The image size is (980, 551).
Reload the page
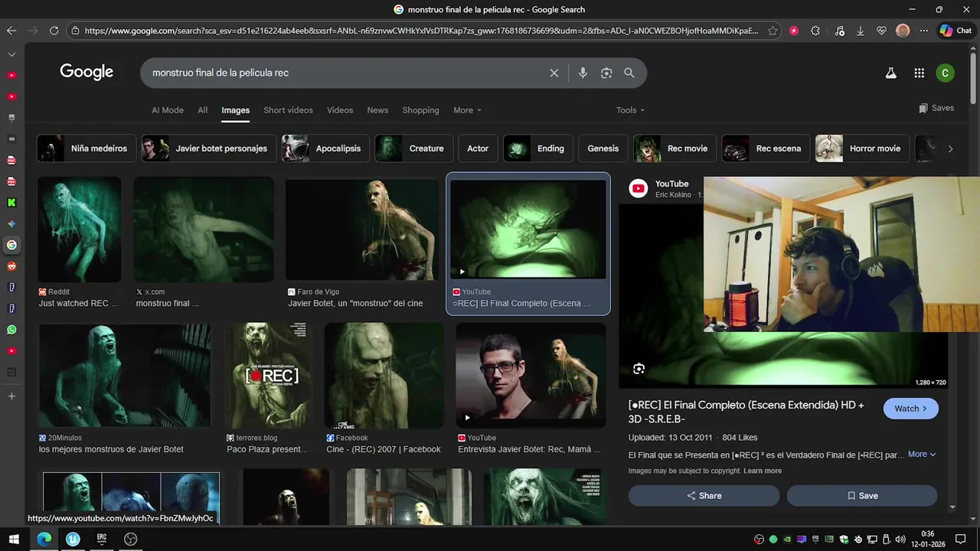point(54,31)
